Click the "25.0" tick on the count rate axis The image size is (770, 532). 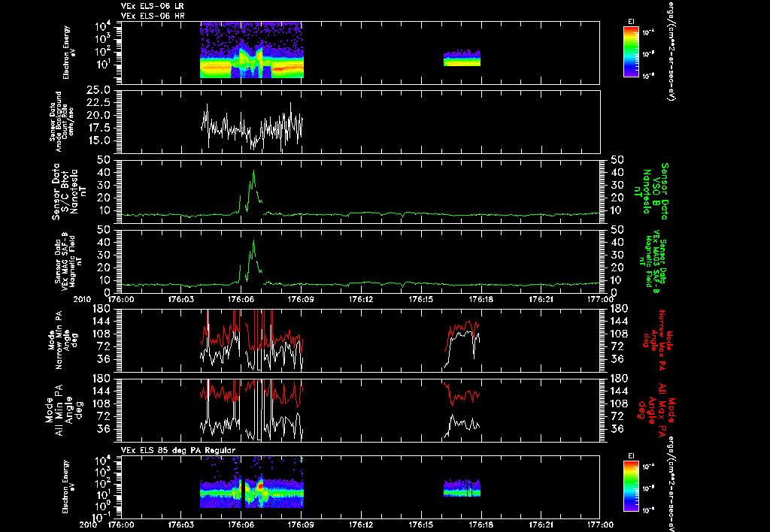pyautogui.click(x=99, y=90)
